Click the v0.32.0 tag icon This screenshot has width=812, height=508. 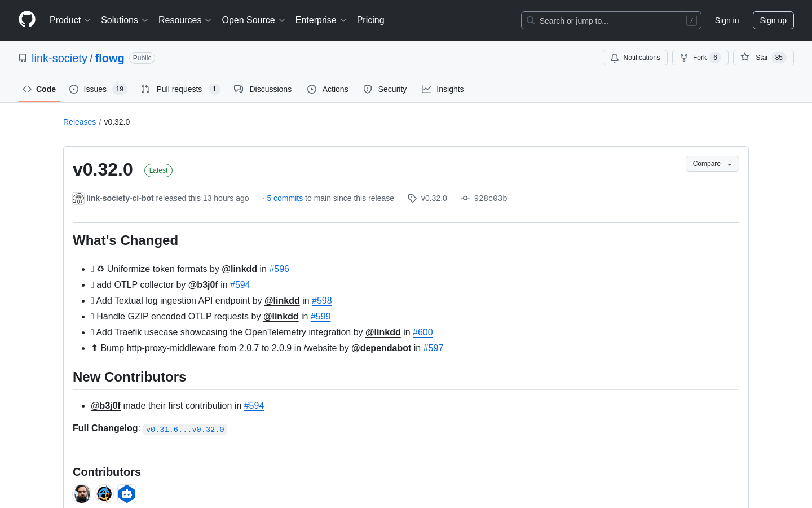click(412, 198)
